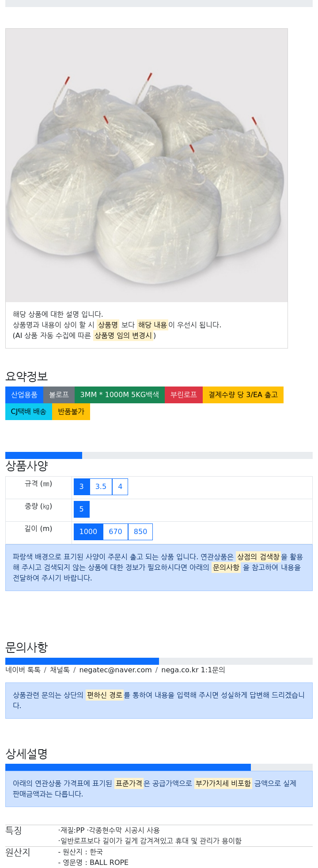Click the highlighted 상점의 검색창 text
318x868 pixels.
pyautogui.click(x=258, y=557)
